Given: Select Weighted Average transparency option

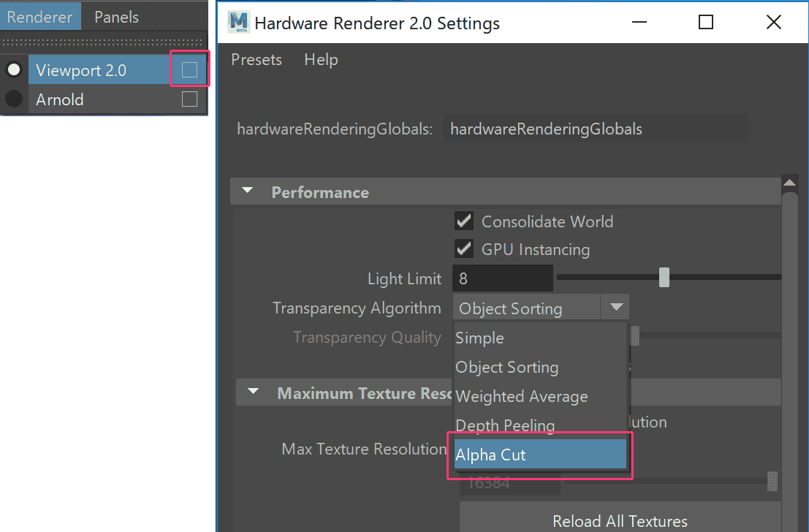Looking at the screenshot, I should click(540, 396).
